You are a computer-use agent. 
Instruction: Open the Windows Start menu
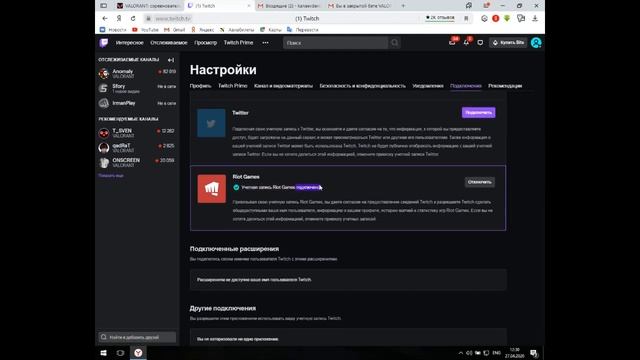coord(104,353)
